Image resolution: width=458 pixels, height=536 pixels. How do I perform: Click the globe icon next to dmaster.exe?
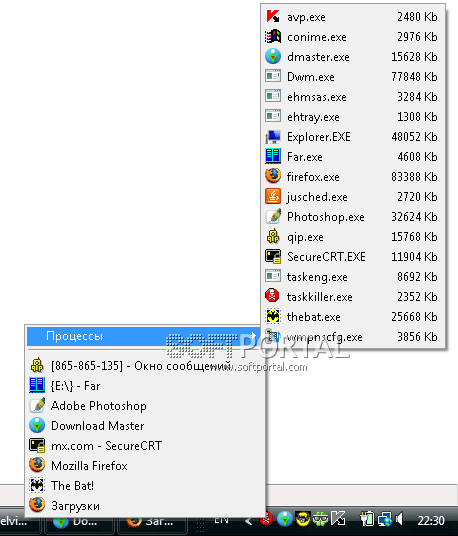(273, 56)
